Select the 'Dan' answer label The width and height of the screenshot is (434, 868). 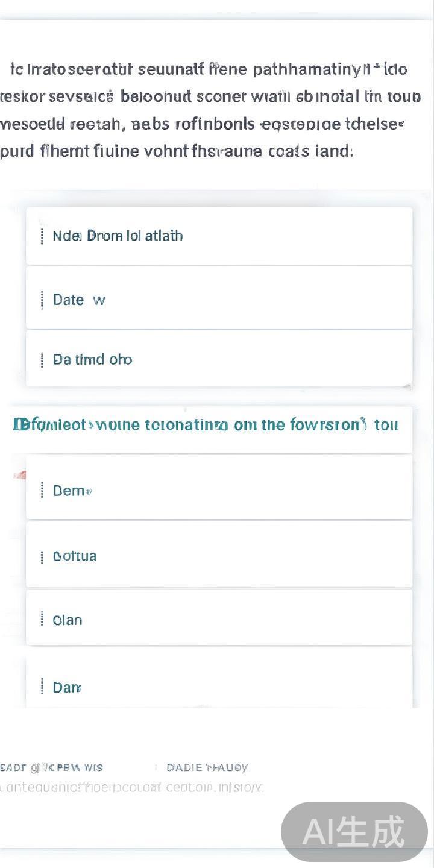(67, 687)
